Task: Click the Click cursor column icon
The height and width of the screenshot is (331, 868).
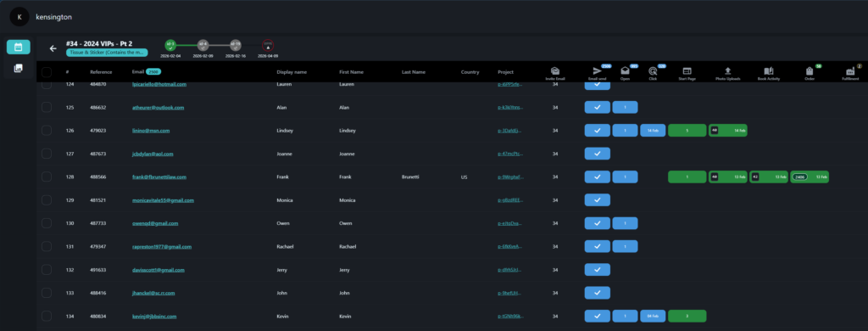Action: coord(653,71)
